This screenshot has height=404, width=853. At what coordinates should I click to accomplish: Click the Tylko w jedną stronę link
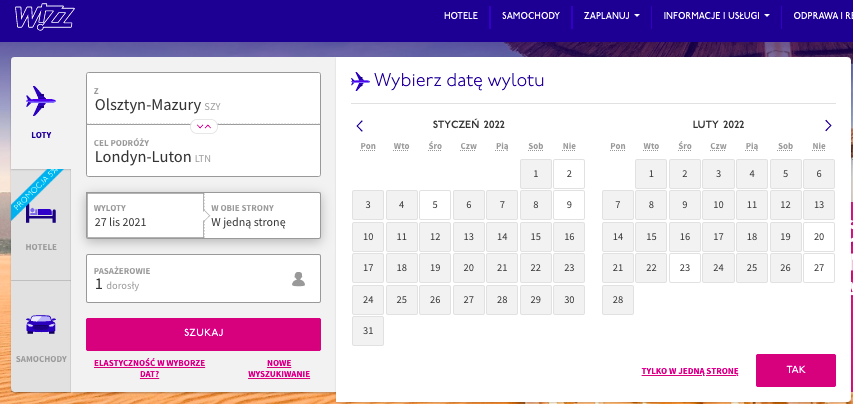coord(689,371)
